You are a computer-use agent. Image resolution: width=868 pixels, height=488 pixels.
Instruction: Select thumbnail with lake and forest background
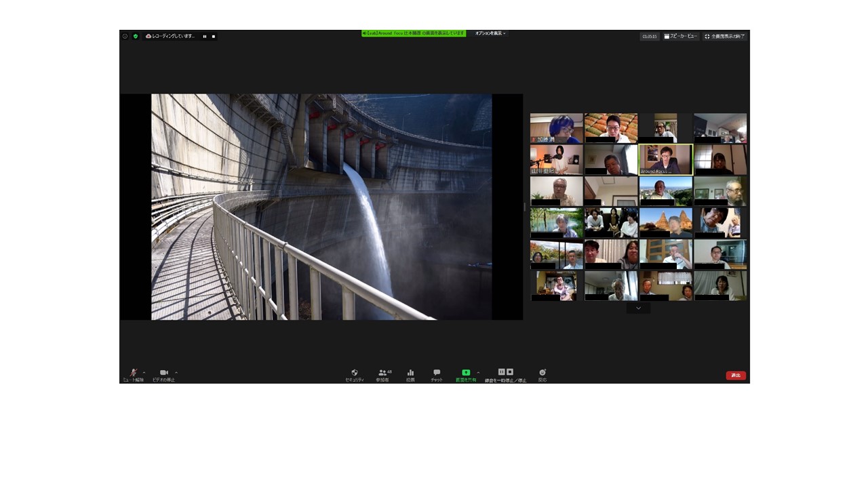(557, 222)
